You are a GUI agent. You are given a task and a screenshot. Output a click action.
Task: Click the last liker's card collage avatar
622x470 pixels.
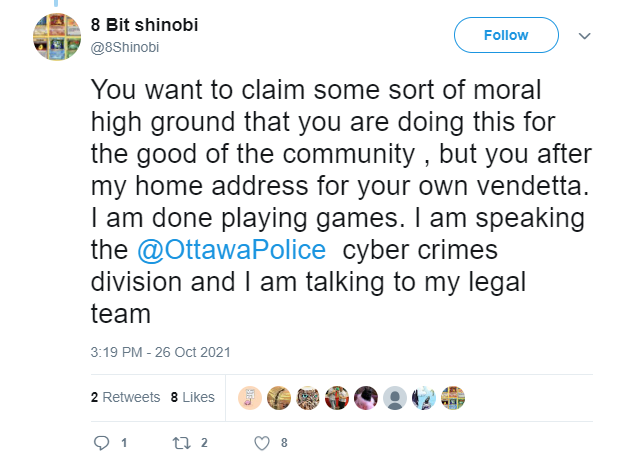point(453,398)
